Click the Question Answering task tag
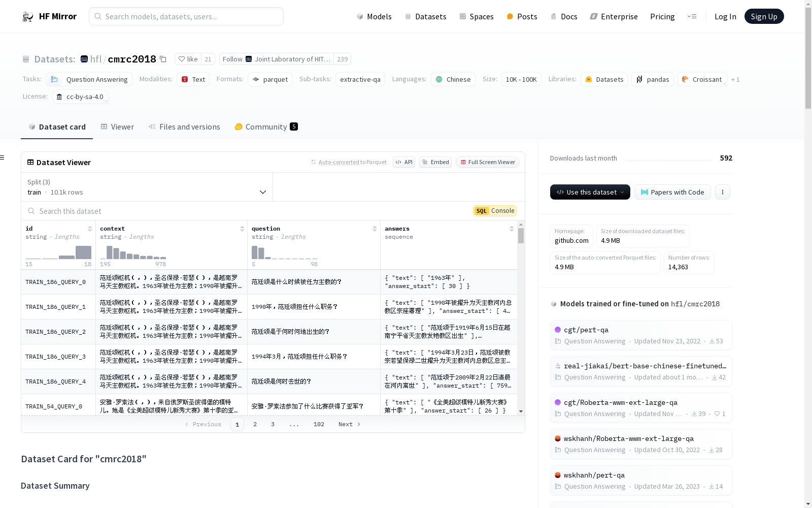 tap(89, 79)
